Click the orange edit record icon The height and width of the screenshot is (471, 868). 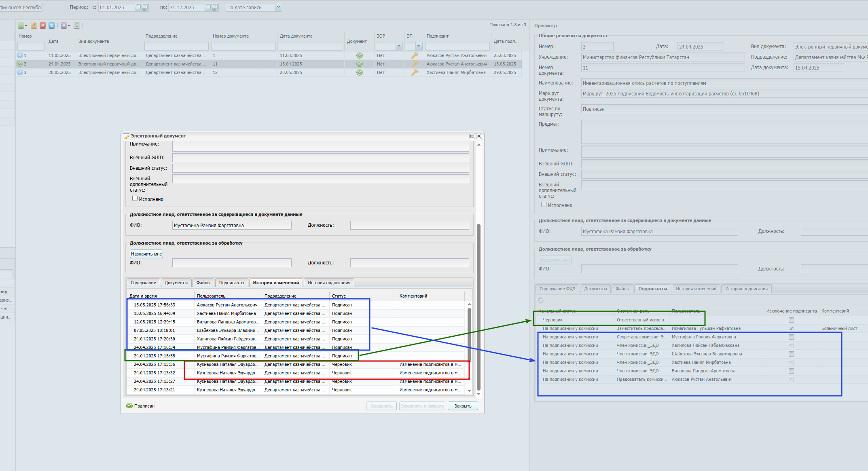34,25
